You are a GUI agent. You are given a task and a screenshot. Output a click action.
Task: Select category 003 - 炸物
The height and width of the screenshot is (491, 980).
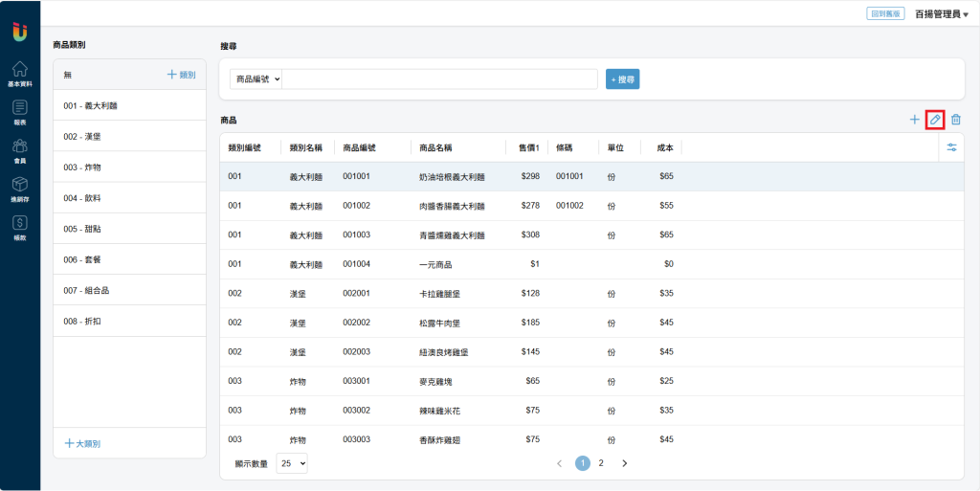pyautogui.click(x=130, y=167)
